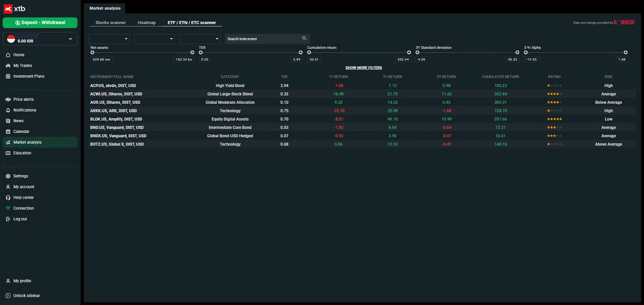Select the ARKK.US, ARK, DIST, USD row
The width and height of the screenshot is (644, 305).
tap(362, 111)
